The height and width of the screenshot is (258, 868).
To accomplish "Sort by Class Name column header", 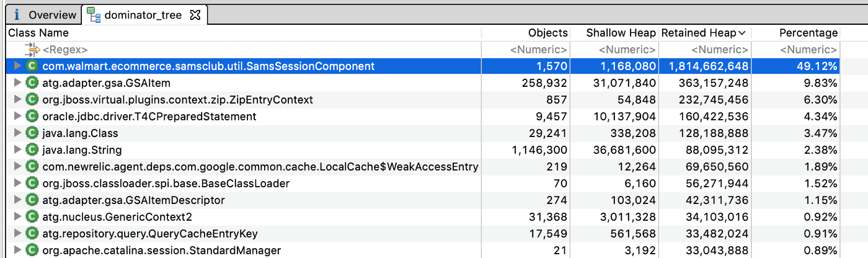I will (x=38, y=33).
